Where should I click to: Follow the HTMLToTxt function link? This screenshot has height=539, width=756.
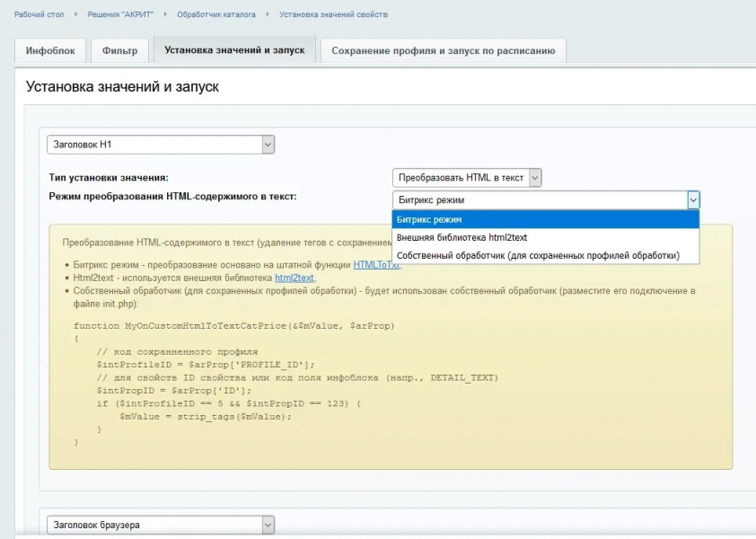tap(376, 265)
